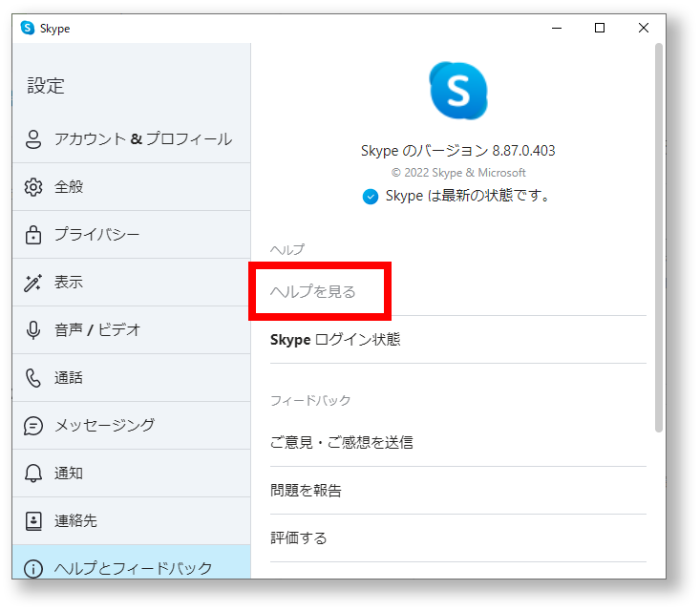The image size is (700, 611).
Task: Click the blue checkmark update status icon
Action: 371,197
